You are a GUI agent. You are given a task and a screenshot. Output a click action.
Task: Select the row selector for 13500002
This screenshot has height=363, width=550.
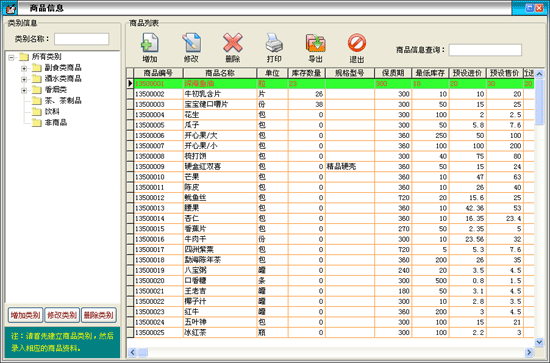pos(130,94)
